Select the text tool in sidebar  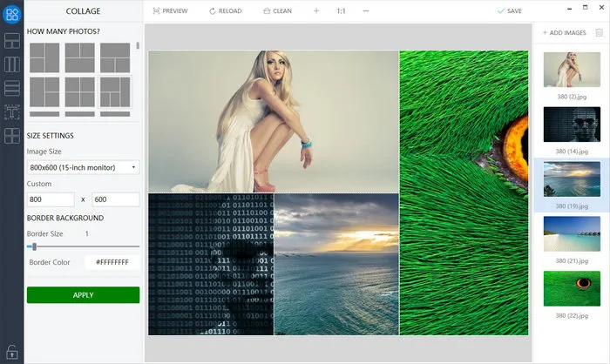pyautogui.click(x=12, y=111)
